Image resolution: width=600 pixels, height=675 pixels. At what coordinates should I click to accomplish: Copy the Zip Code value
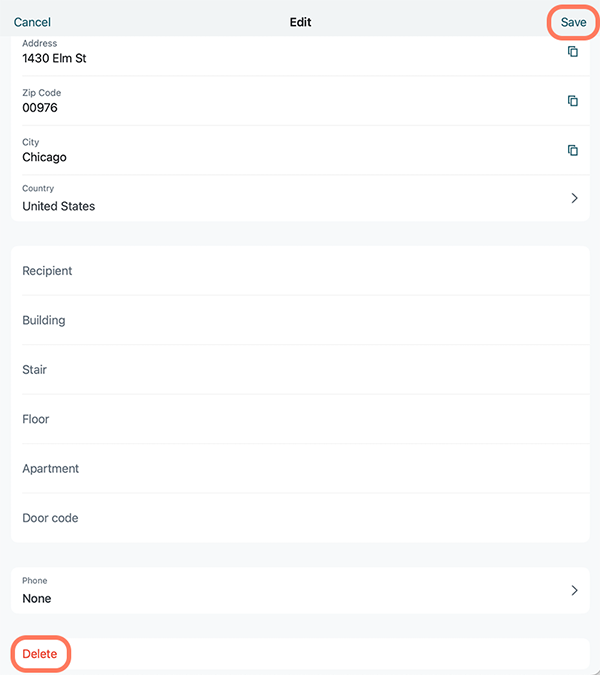coord(572,101)
